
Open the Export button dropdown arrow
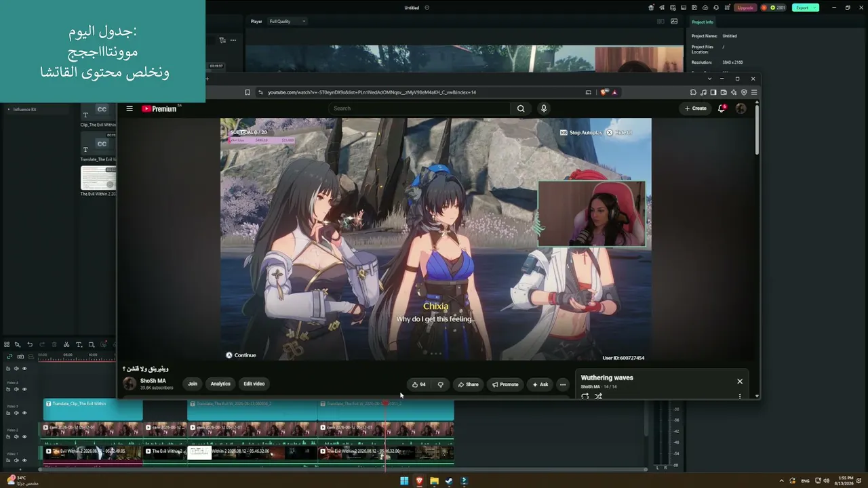[814, 7]
